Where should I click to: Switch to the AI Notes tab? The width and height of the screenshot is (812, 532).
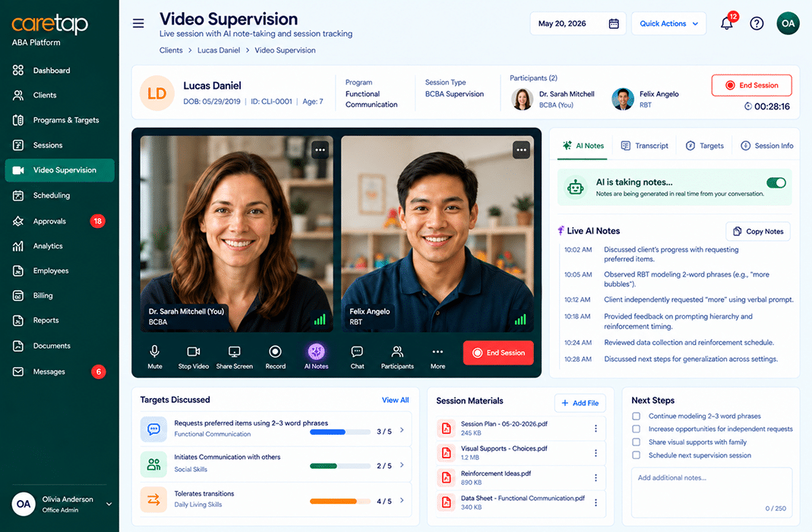pos(583,146)
